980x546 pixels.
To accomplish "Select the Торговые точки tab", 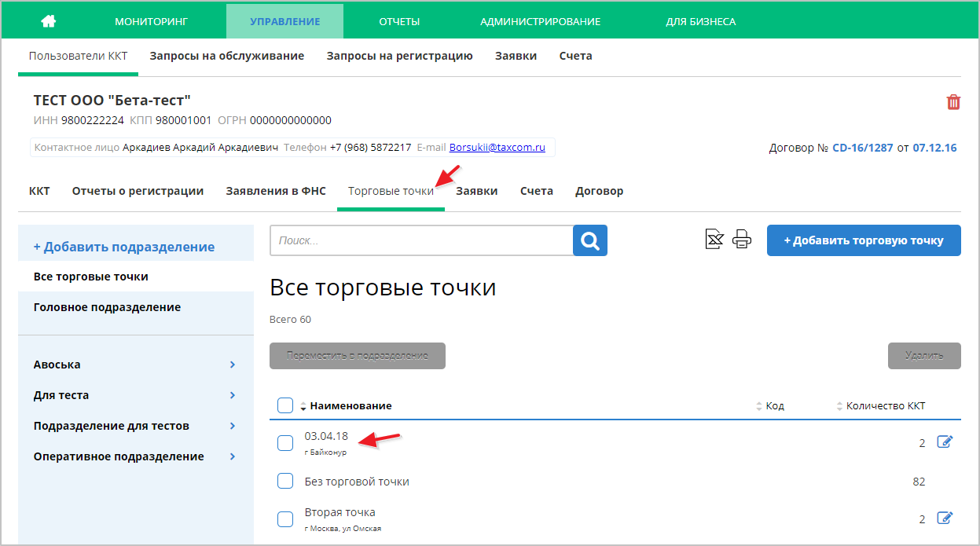I will 391,191.
